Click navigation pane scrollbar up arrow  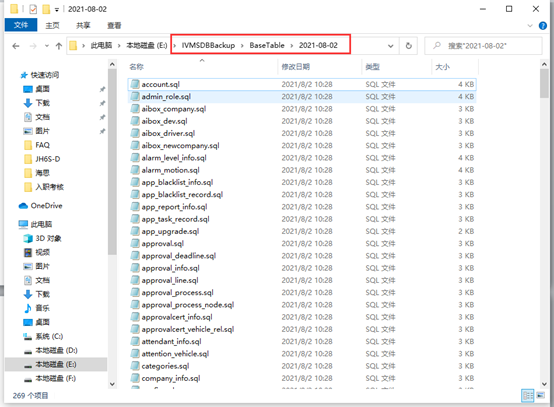click(112, 64)
